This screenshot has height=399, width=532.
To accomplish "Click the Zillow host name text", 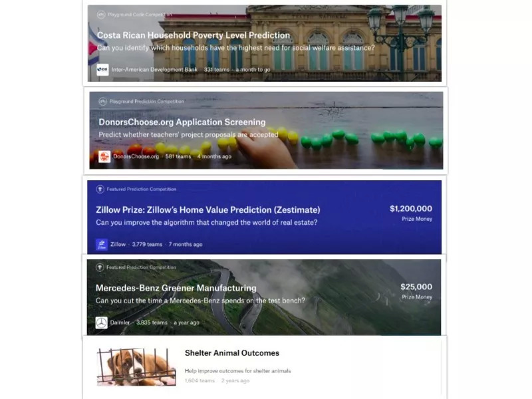I will 118,244.
